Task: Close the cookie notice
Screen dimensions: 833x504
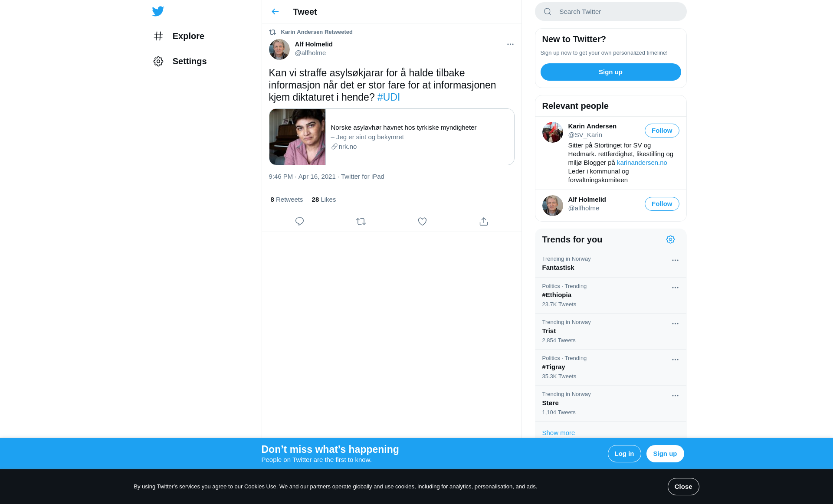Action: point(683,487)
